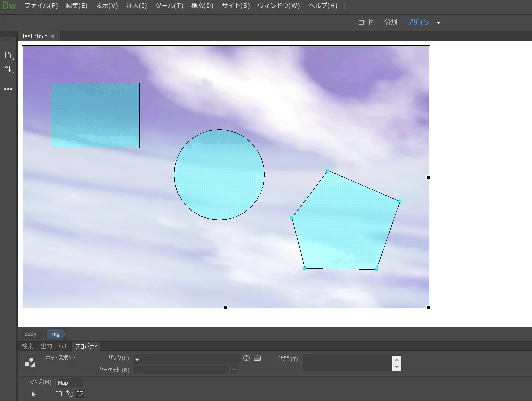Screen dimensions: 532x401
Task: Browse for link file with folder icon
Action: [x=257, y=358]
